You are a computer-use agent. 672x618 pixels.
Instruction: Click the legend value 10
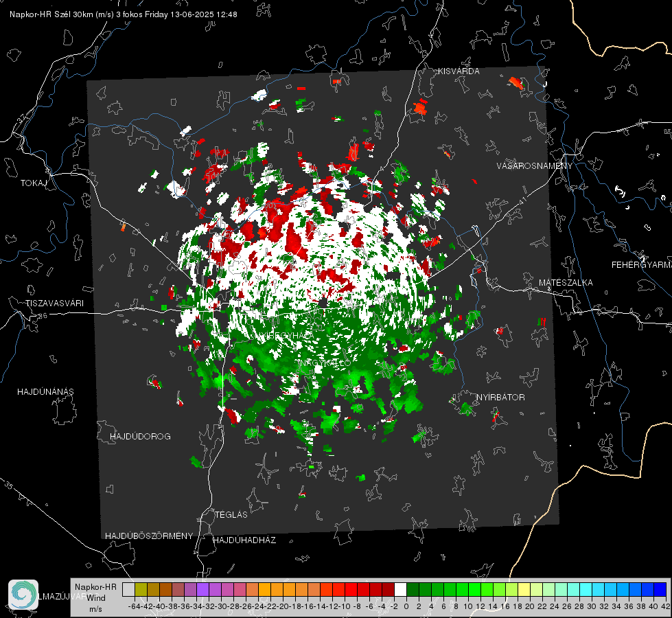(x=468, y=606)
